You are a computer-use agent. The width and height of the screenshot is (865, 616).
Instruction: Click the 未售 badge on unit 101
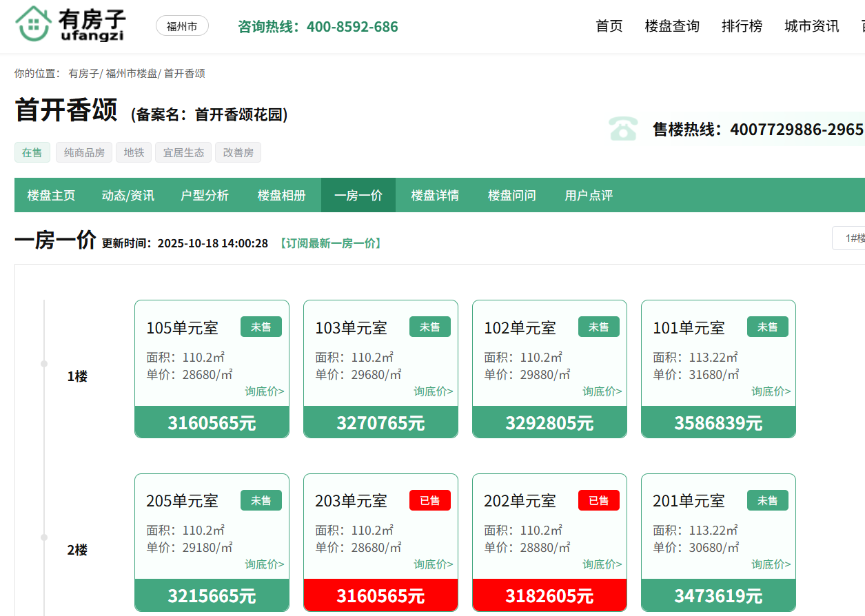pos(767,327)
